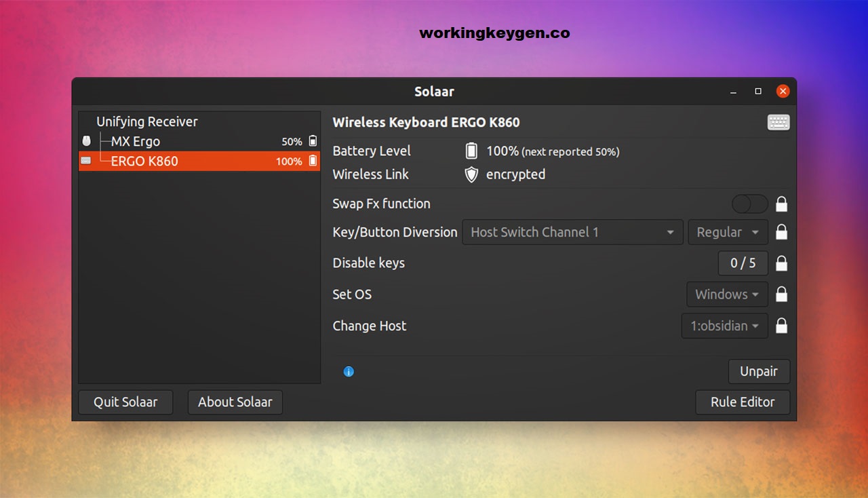
Task: Click the lock icon next to Key/Button Diversion
Action: pyautogui.click(x=781, y=232)
